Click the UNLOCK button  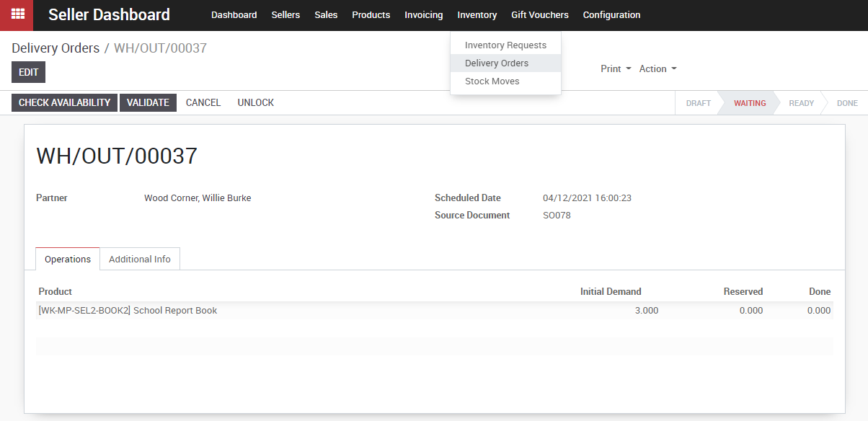tap(256, 102)
